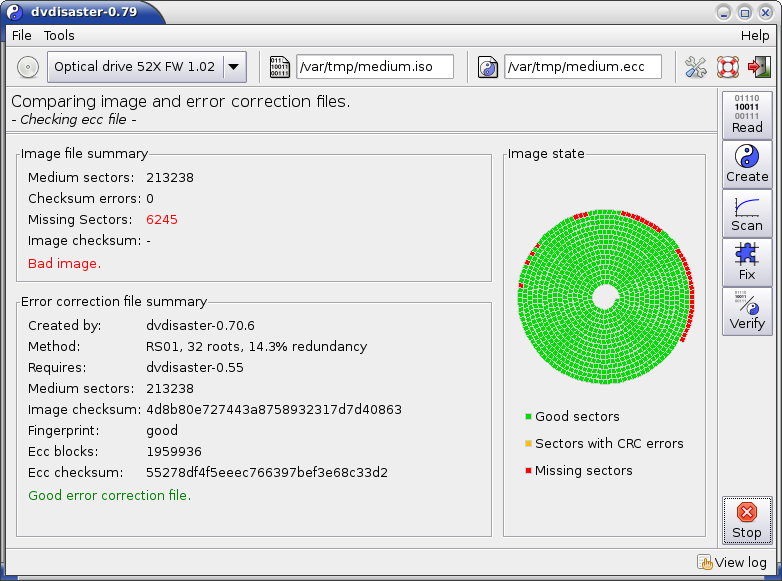Image resolution: width=782 pixels, height=581 pixels.
Task: Open the File menu
Action: click(21, 35)
